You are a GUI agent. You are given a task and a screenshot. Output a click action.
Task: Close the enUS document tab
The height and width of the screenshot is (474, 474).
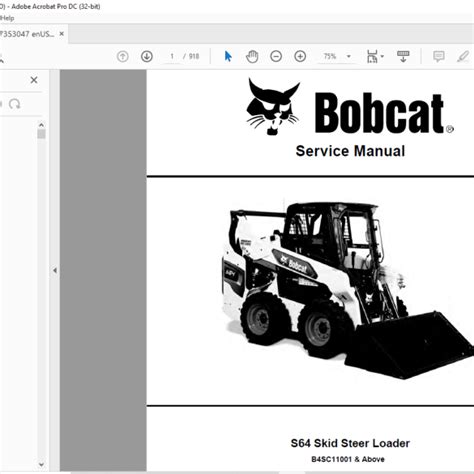tap(62, 34)
